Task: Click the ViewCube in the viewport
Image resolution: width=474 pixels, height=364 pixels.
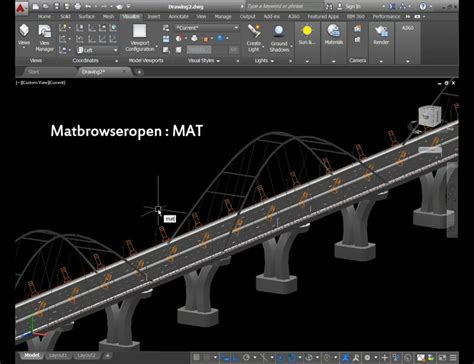Action: pos(429,115)
